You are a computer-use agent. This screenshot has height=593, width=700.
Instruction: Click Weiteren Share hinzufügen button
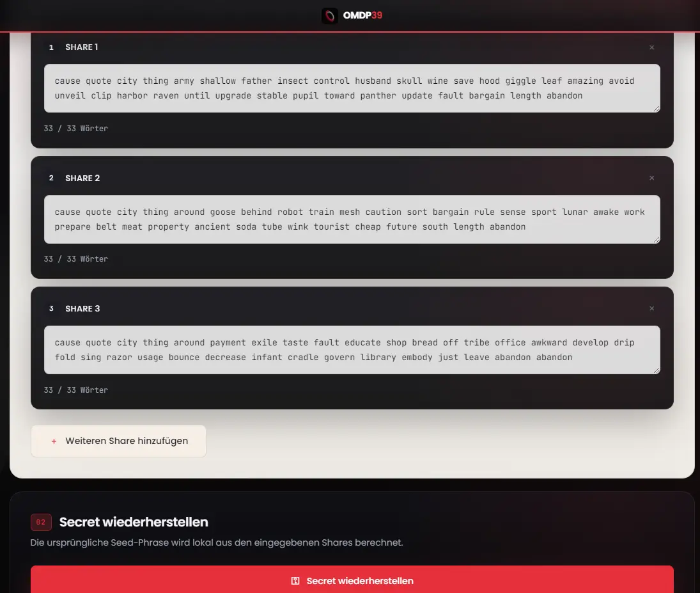tap(118, 441)
